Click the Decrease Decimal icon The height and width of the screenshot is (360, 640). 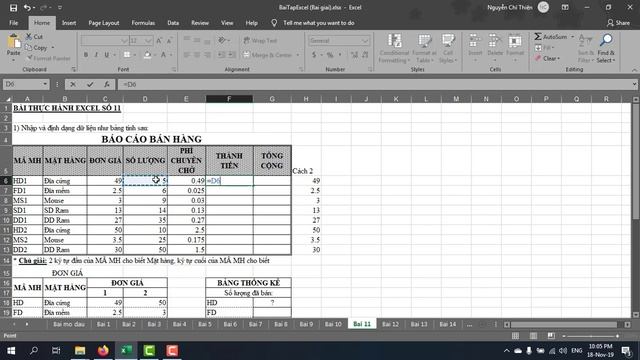[x=365, y=55]
